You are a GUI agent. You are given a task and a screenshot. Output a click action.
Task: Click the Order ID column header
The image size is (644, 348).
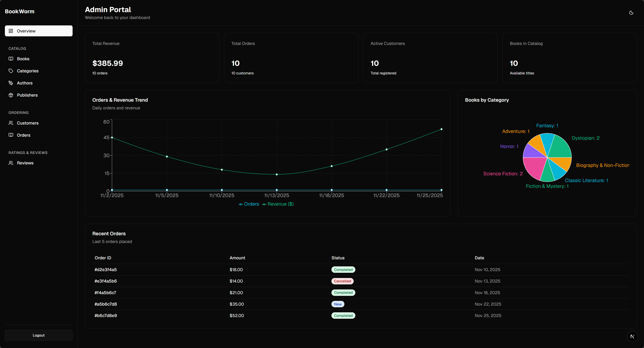pyautogui.click(x=103, y=258)
